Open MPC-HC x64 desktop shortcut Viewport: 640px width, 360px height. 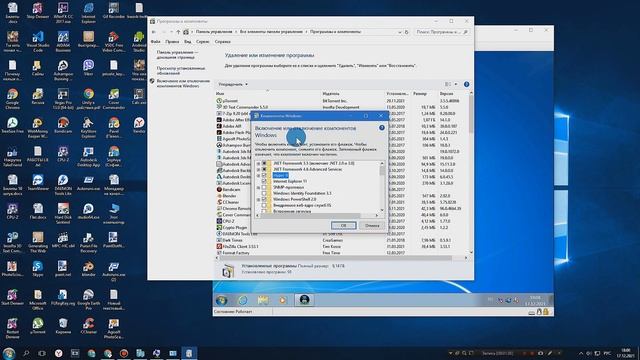point(63,241)
